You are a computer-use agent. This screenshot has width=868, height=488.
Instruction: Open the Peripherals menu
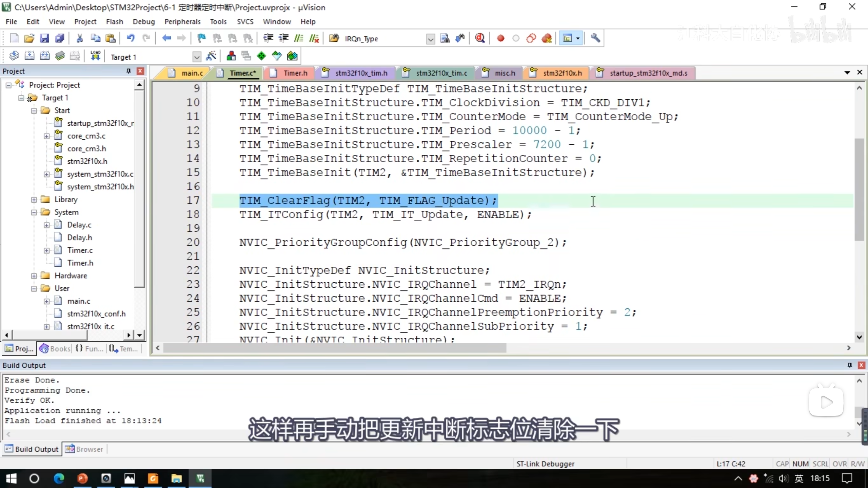coord(182,22)
